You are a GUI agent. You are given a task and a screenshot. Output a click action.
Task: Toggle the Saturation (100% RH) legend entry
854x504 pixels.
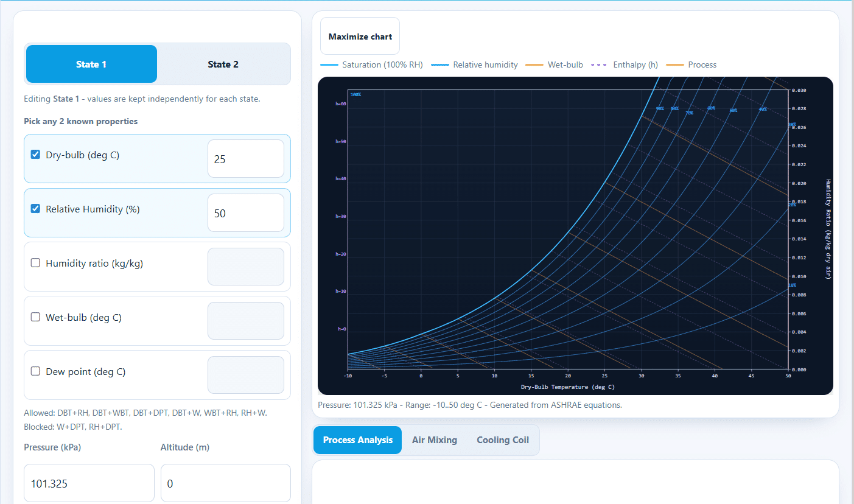coord(371,65)
